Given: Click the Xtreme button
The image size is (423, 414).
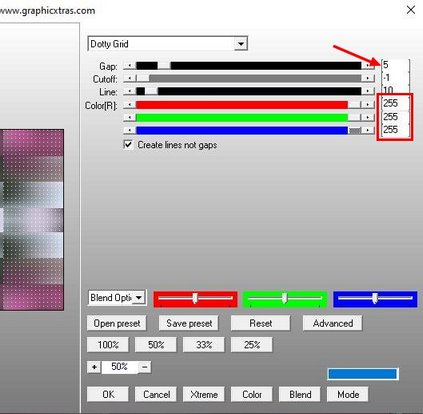Looking at the screenshot, I should [x=204, y=395].
